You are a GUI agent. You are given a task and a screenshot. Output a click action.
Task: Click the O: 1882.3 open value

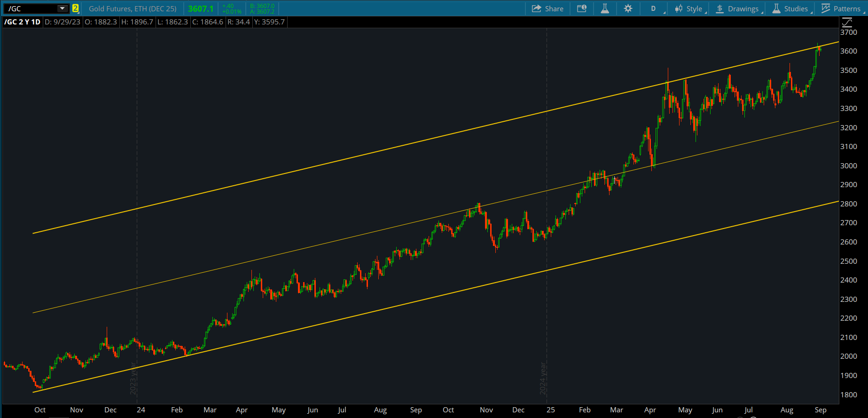tap(101, 22)
